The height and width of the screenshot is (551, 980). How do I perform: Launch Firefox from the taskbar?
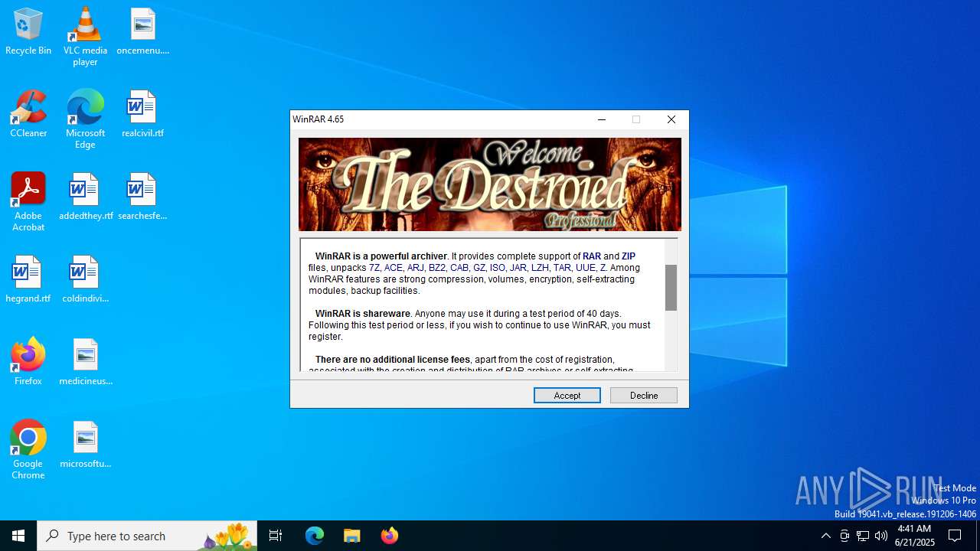pos(390,536)
